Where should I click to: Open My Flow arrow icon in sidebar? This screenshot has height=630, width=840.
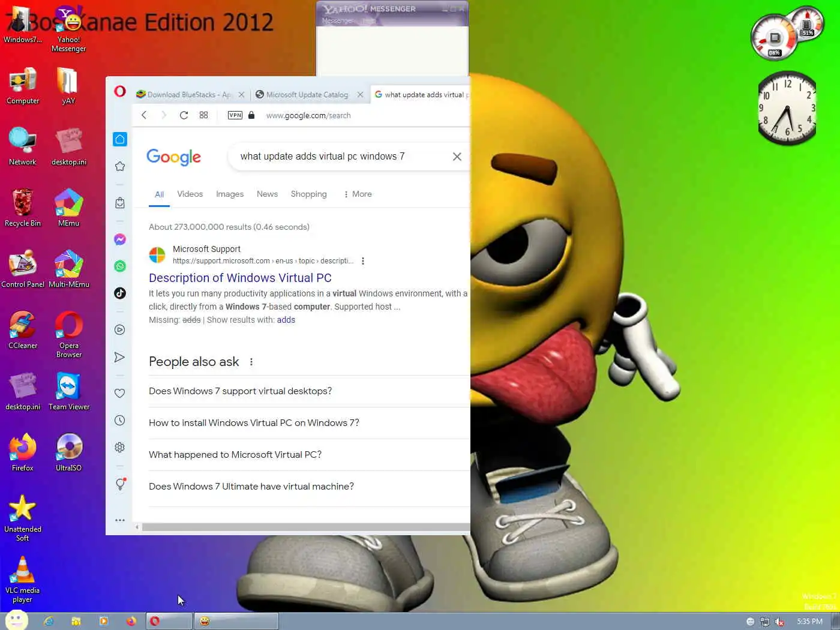point(120,357)
